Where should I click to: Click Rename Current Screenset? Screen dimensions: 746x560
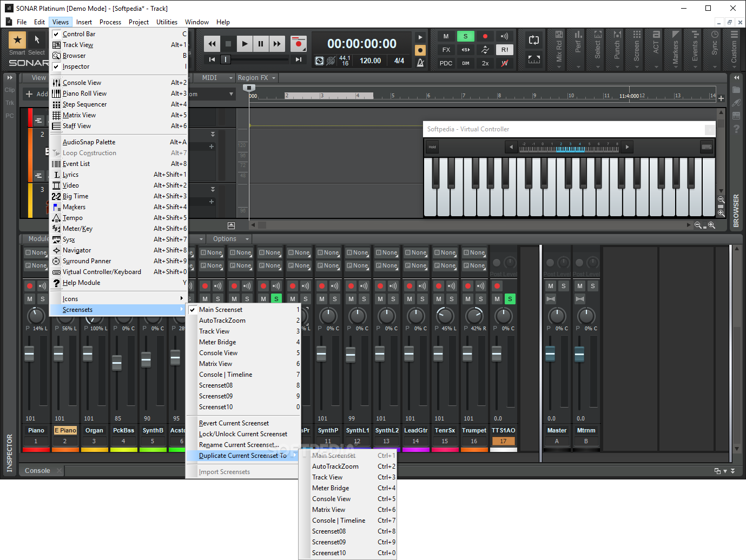[x=243, y=445]
